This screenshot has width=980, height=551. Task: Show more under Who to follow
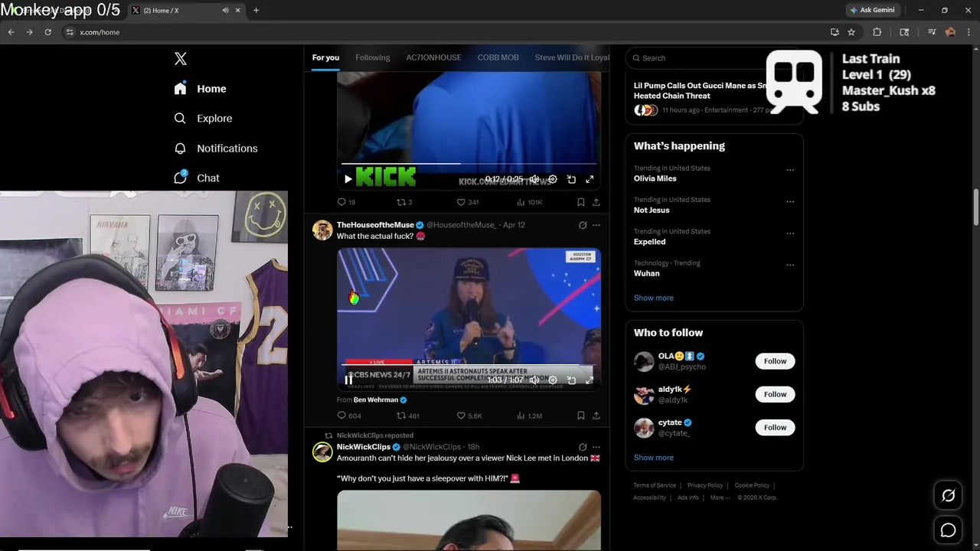click(x=653, y=458)
